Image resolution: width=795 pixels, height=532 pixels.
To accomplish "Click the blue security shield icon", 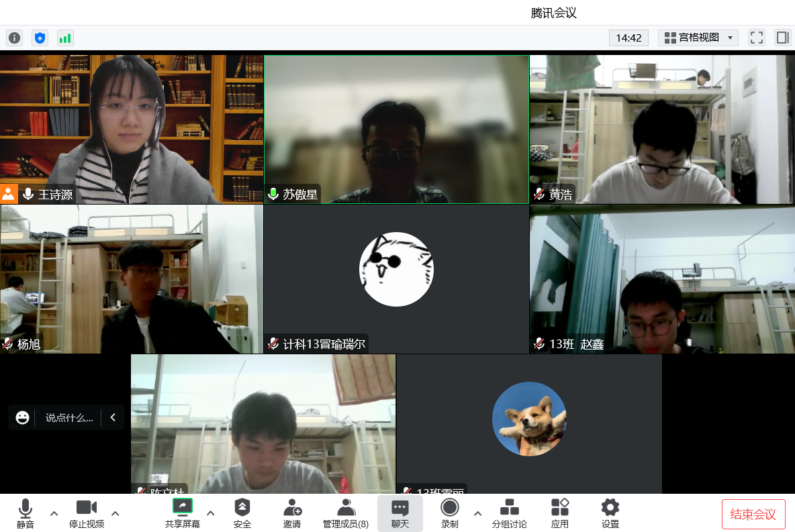I will tap(40, 38).
